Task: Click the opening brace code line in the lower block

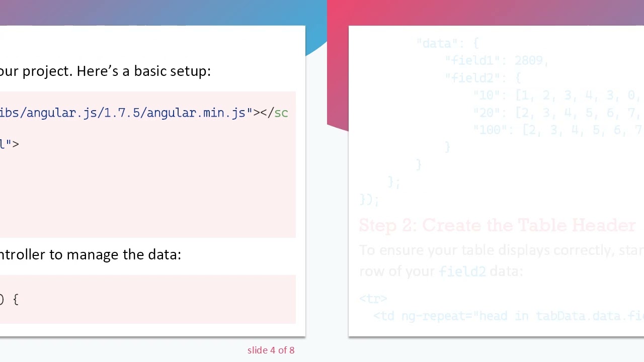Action: 9,299
